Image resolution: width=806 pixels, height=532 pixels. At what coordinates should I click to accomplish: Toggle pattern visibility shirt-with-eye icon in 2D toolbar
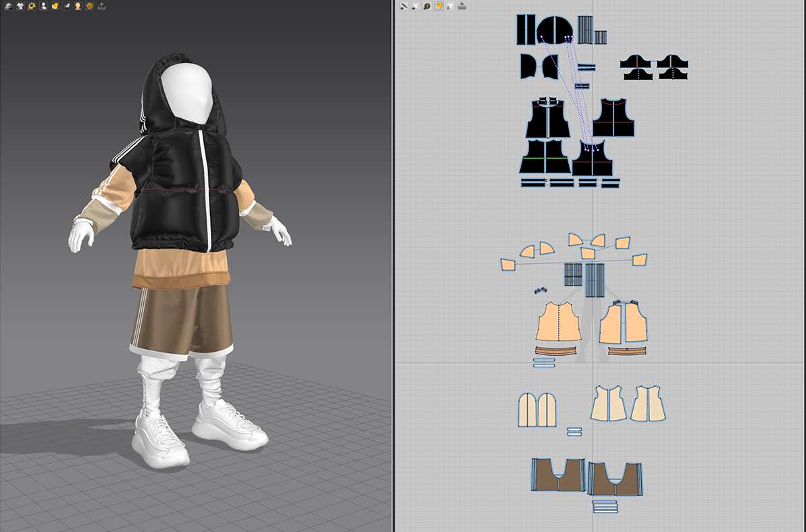[x=415, y=6]
